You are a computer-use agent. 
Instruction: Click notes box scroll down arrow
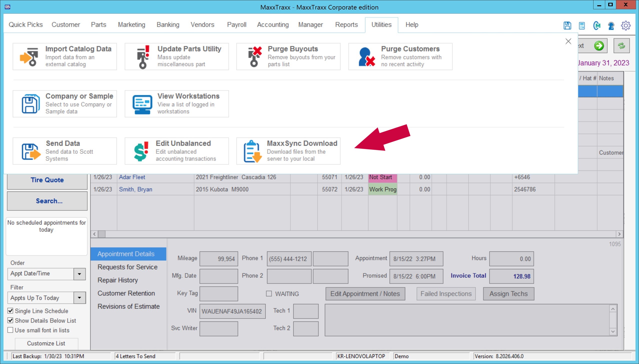613,331
